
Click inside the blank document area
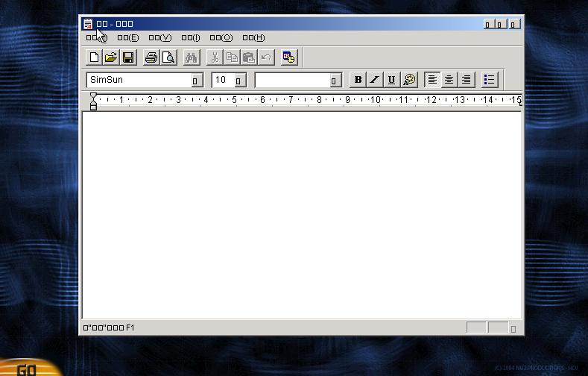click(x=302, y=216)
